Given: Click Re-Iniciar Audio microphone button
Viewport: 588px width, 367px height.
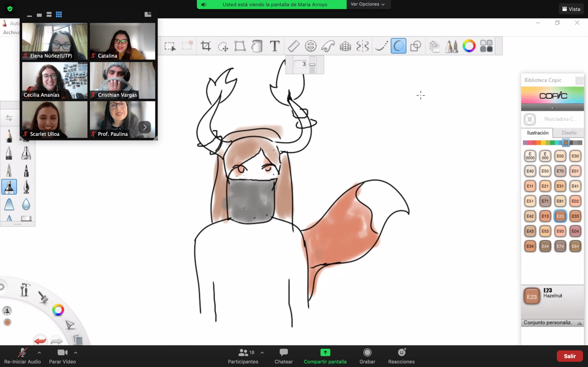Looking at the screenshot, I should pos(22,356).
